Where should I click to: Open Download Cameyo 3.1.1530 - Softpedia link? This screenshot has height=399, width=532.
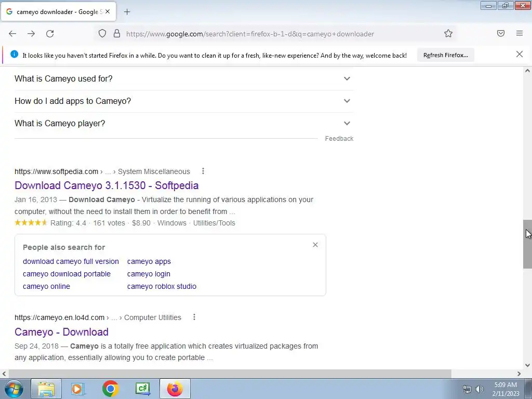tap(107, 185)
